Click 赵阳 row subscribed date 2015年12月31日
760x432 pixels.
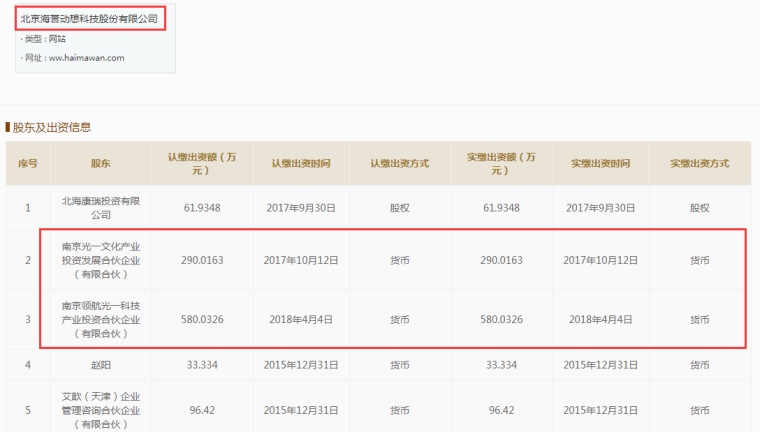(x=301, y=365)
